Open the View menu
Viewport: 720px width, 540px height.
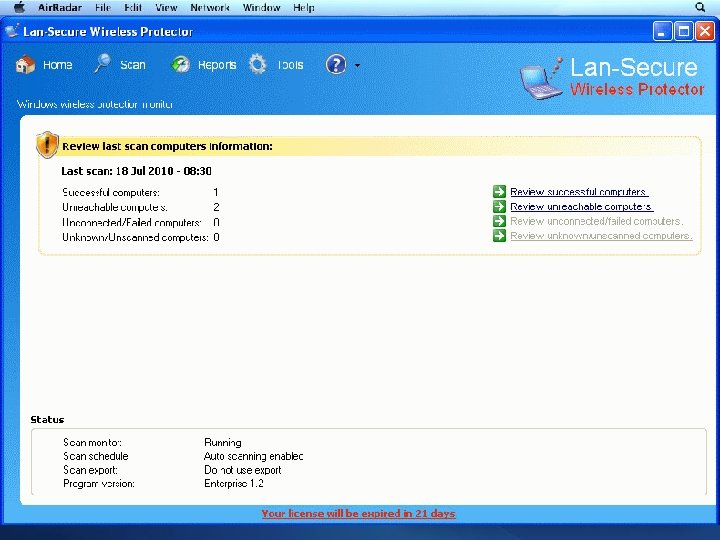point(166,7)
